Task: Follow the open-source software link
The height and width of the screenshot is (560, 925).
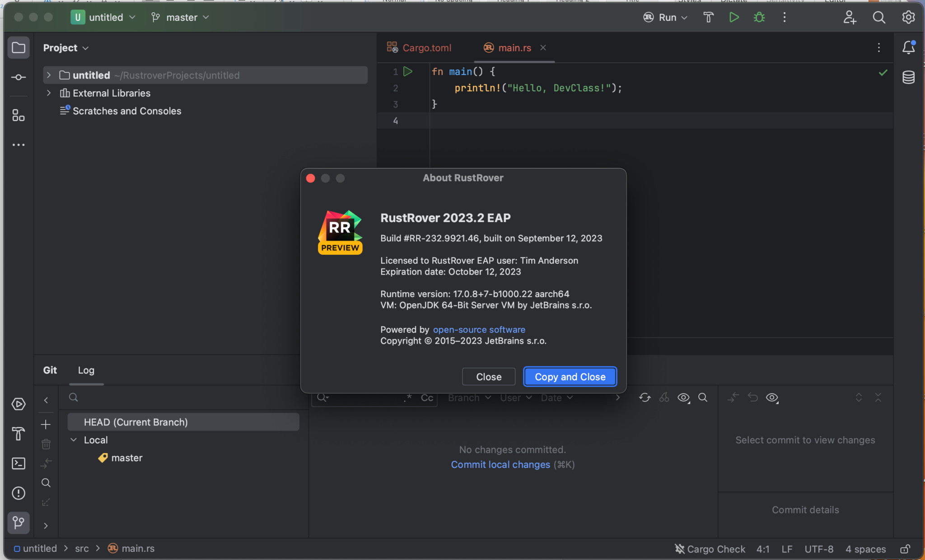Action: click(479, 330)
